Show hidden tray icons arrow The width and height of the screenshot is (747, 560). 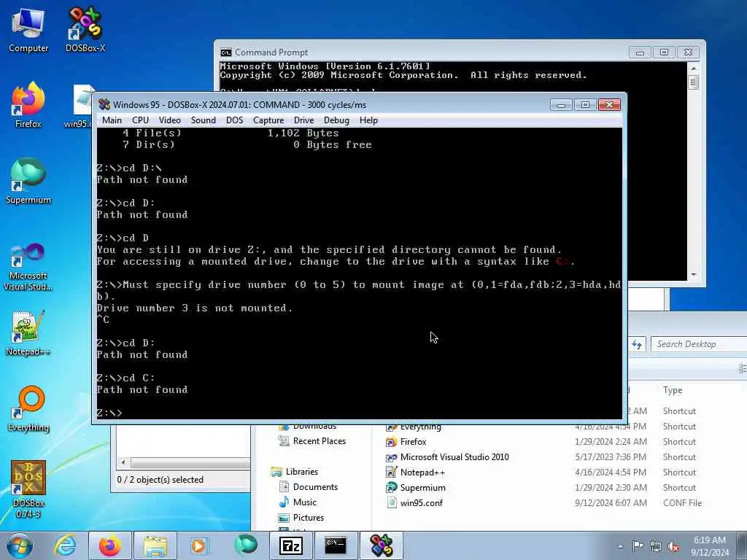pyautogui.click(x=620, y=546)
